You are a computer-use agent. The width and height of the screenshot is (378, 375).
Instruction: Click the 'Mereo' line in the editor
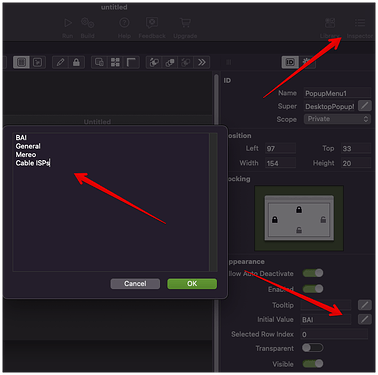tap(26, 155)
